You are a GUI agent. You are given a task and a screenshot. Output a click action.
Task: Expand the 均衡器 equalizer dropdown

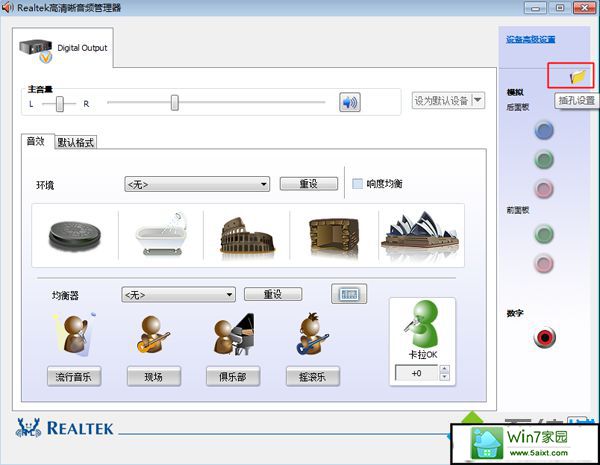[178, 295]
